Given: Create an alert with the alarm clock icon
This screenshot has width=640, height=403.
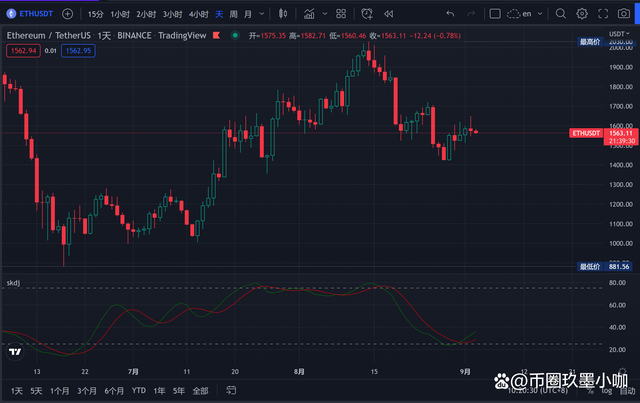Looking at the screenshot, I should (x=367, y=14).
